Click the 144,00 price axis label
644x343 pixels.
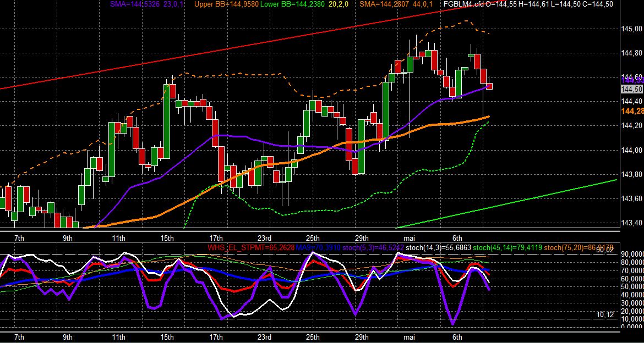pyautogui.click(x=632, y=150)
